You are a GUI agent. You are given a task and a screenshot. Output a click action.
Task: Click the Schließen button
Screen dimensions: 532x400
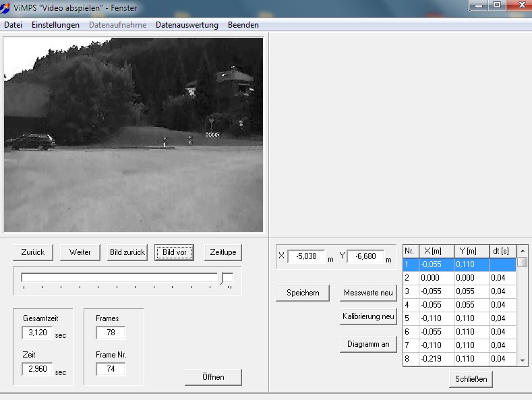pyautogui.click(x=471, y=379)
